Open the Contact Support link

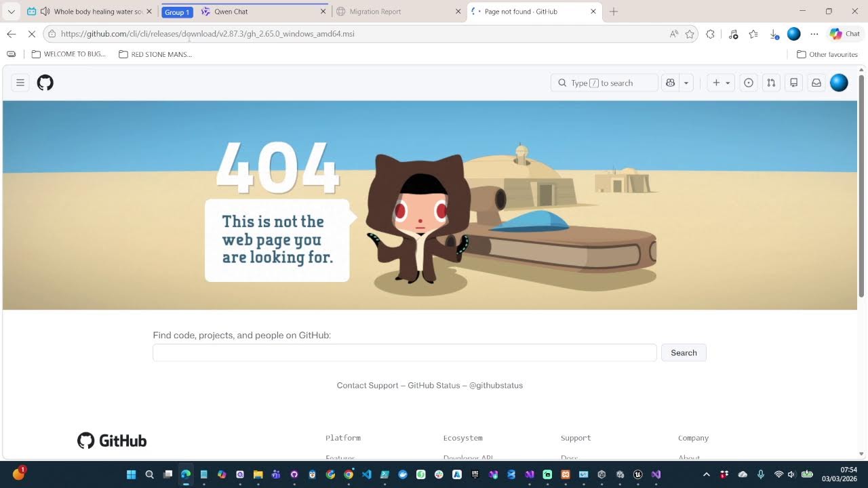pos(368,385)
